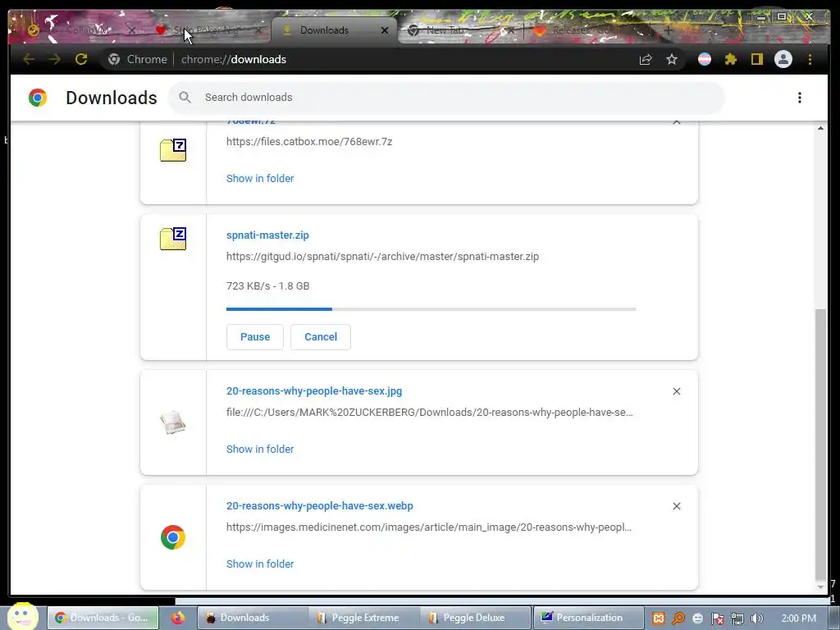
Task: Open the images.medicinenet.com source URL
Action: 428,527
